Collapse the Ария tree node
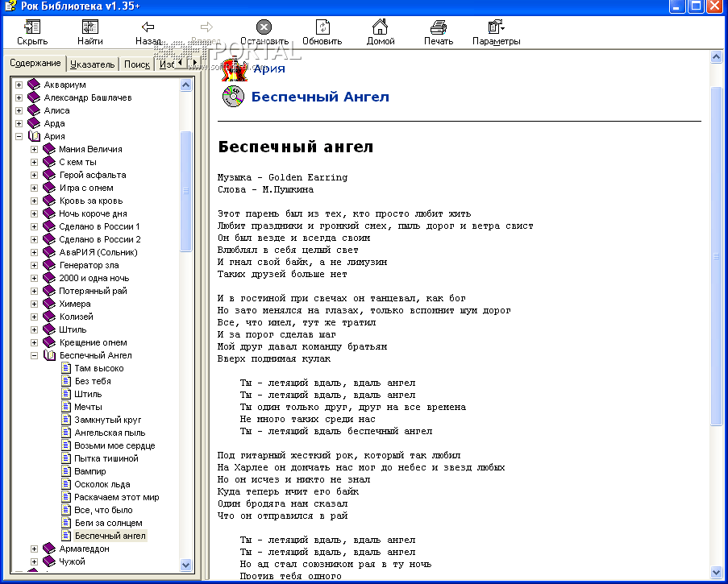The image size is (728, 584). click(x=19, y=136)
